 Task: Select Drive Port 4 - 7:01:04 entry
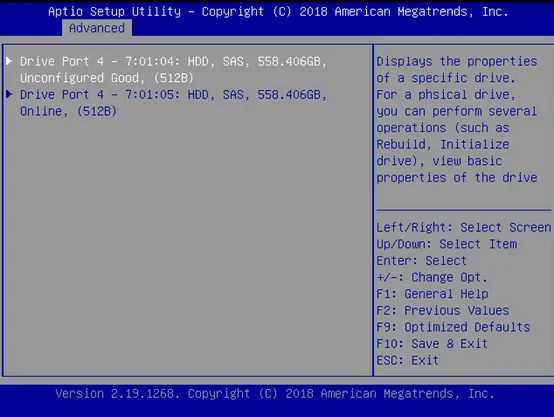[x=173, y=70]
